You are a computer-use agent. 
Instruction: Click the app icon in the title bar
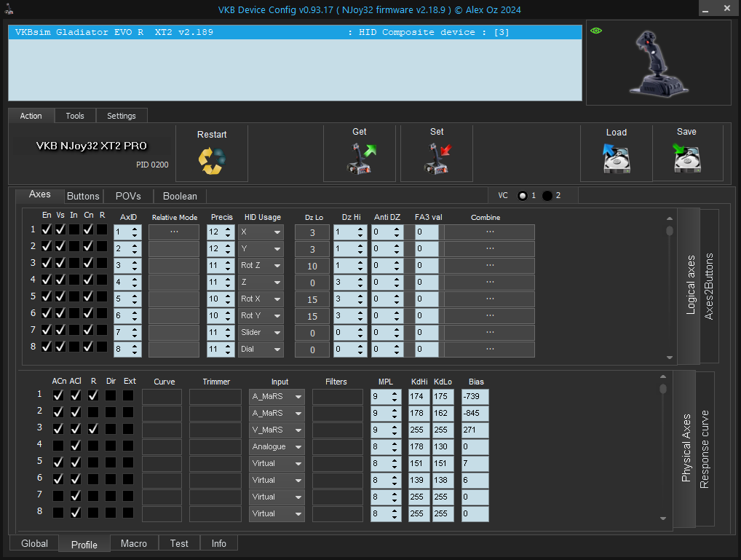[x=9, y=9]
